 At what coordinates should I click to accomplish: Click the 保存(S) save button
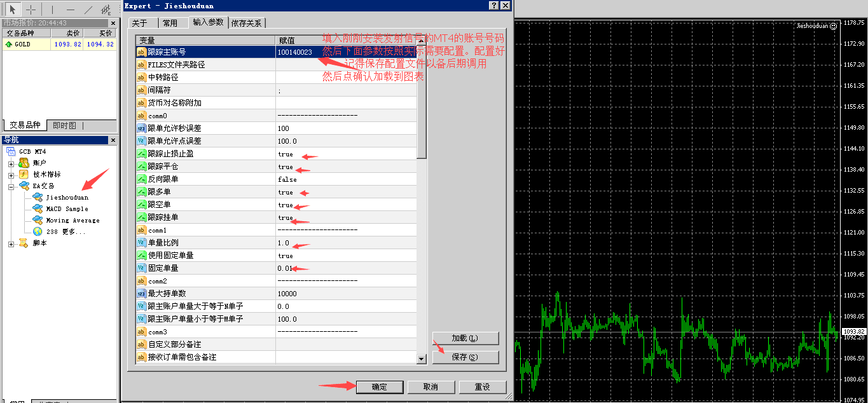point(465,357)
